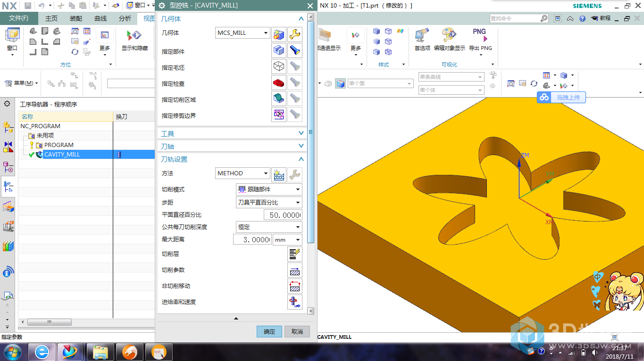Click the 查找命令 search magnifier icon

point(544,18)
